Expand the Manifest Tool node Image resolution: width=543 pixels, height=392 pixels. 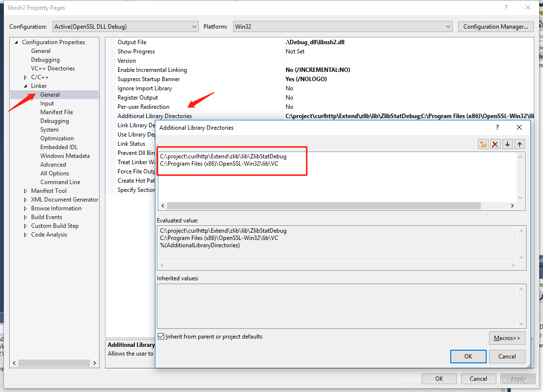click(x=25, y=190)
